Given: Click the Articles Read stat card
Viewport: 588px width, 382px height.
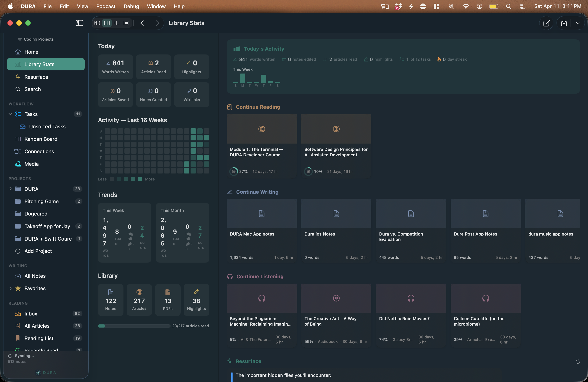Looking at the screenshot, I should coord(153,67).
